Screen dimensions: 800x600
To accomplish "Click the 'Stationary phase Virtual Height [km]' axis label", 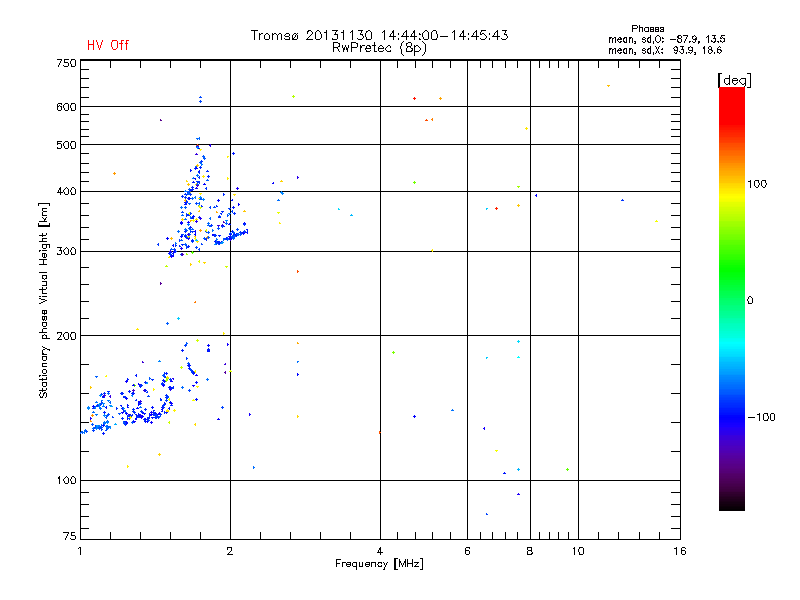I will (44, 300).
